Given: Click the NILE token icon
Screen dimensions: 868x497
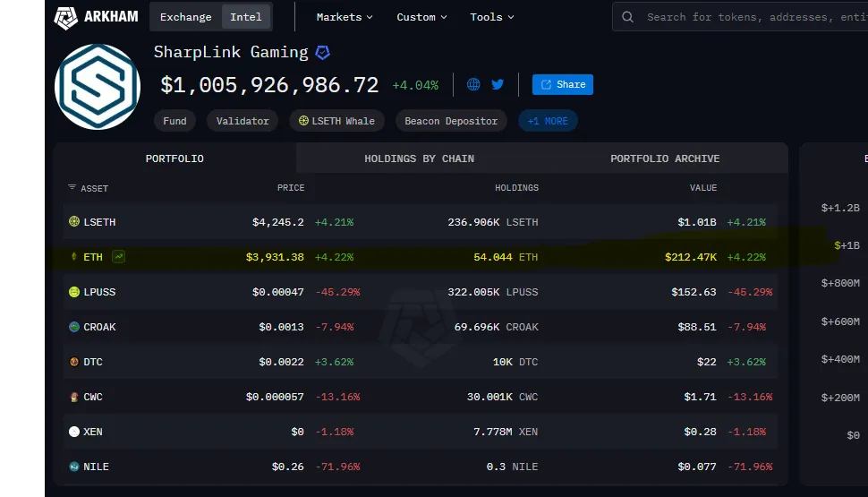Looking at the screenshot, I should [x=74, y=467].
